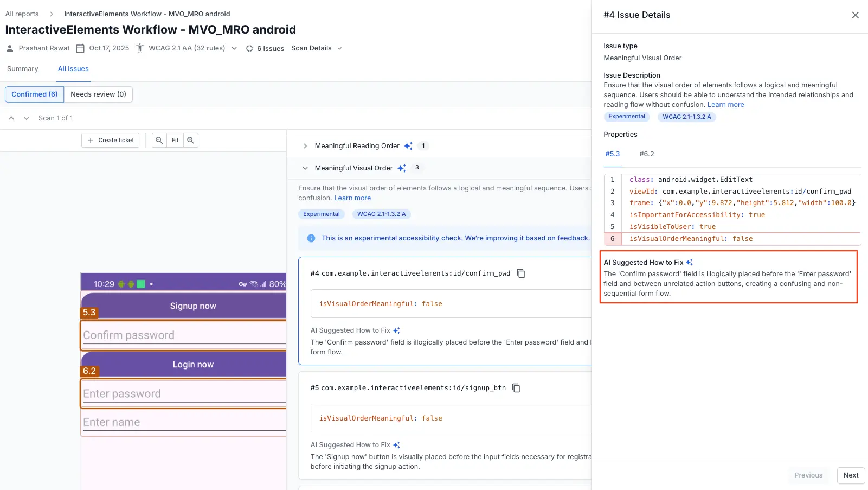Close the #4 Issue Details panel
This screenshot has width=868, height=490.
coord(855,15)
